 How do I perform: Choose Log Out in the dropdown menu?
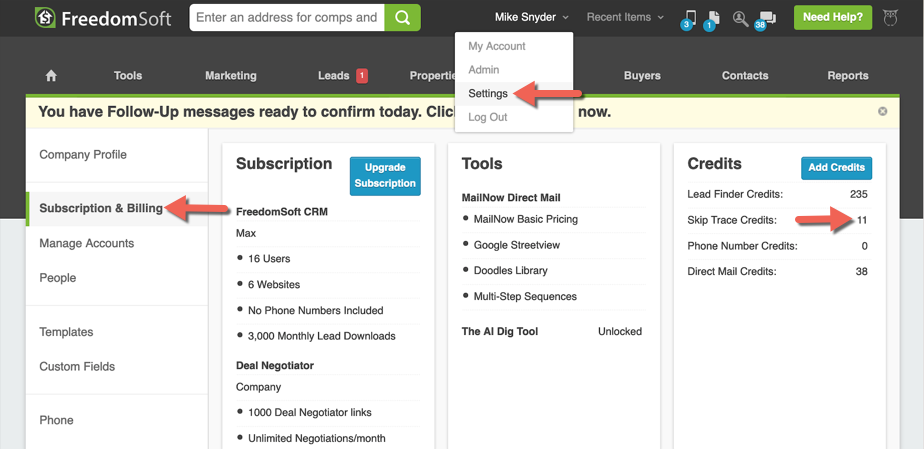pos(487,117)
